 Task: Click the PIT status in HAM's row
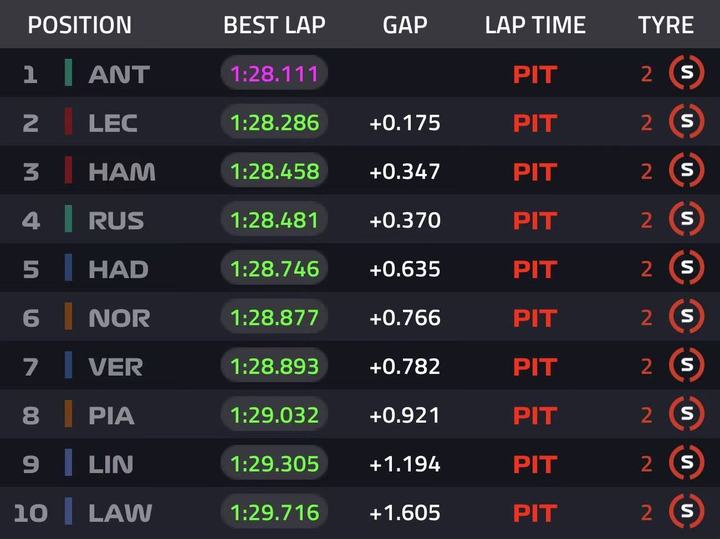(x=535, y=172)
